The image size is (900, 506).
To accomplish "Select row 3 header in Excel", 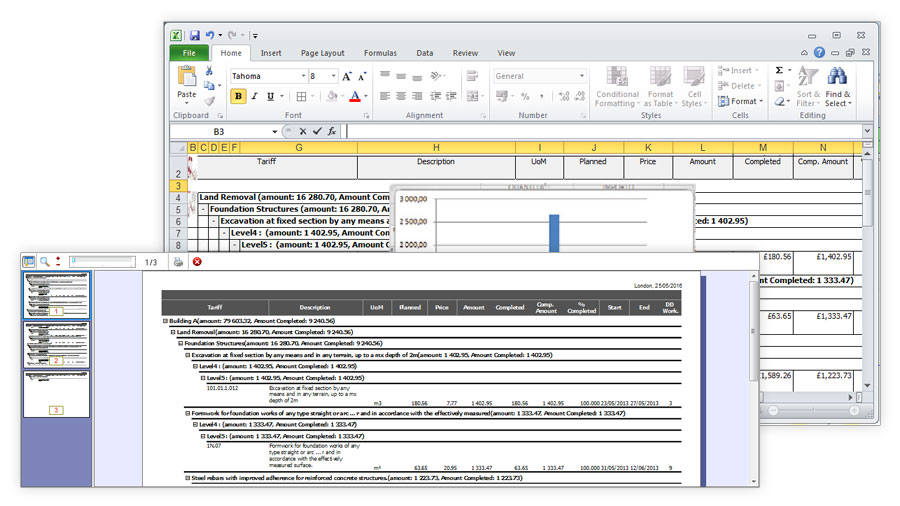I will [x=178, y=186].
